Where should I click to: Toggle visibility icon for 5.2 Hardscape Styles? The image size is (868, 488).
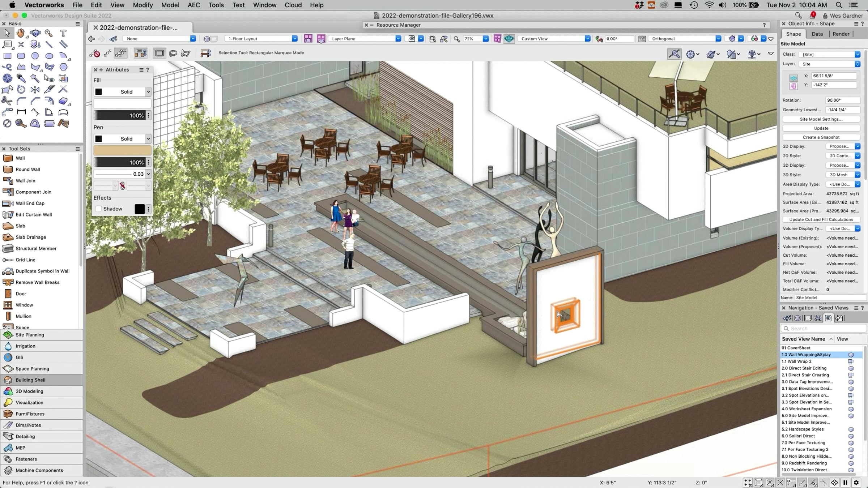click(851, 429)
